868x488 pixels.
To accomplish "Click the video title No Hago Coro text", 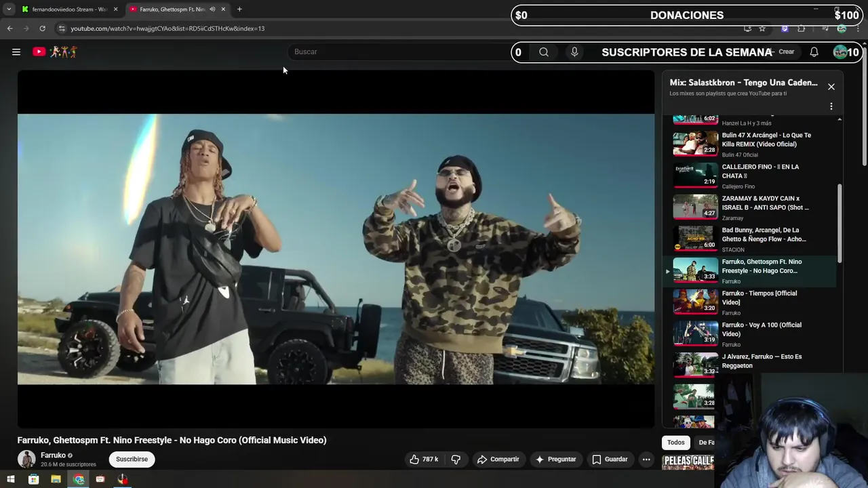I will tap(172, 440).
